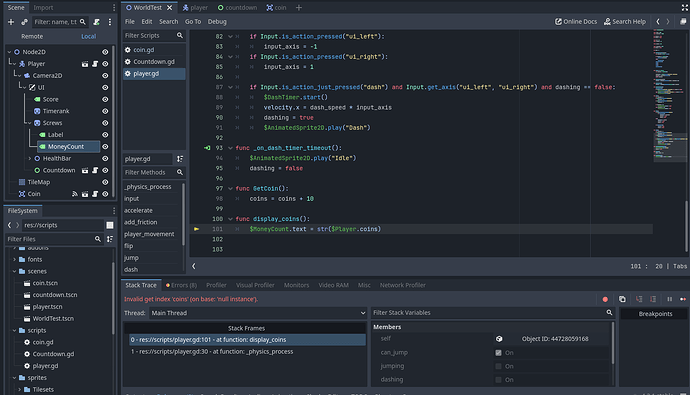
Task: Collapse the scenes folder in FileSystem
Action: (x=15, y=271)
